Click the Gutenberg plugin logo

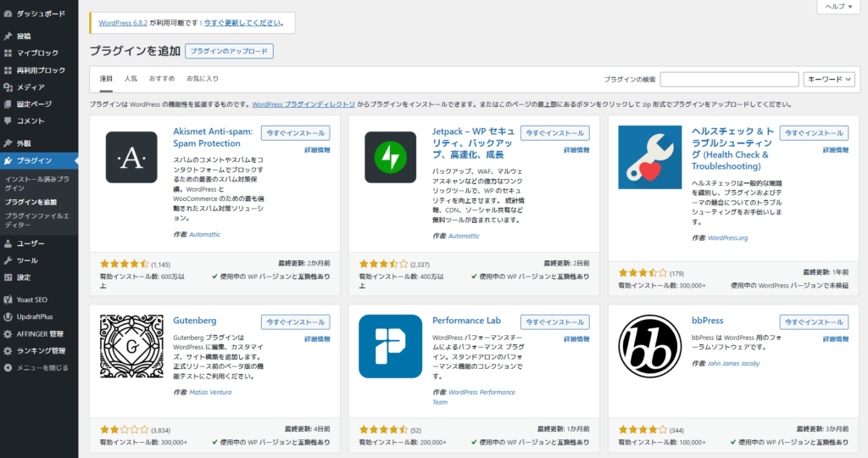(131, 346)
